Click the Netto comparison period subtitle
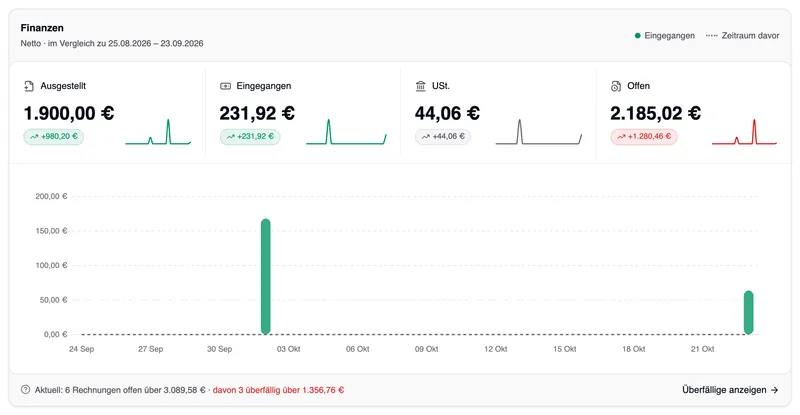800x415 pixels. point(112,43)
